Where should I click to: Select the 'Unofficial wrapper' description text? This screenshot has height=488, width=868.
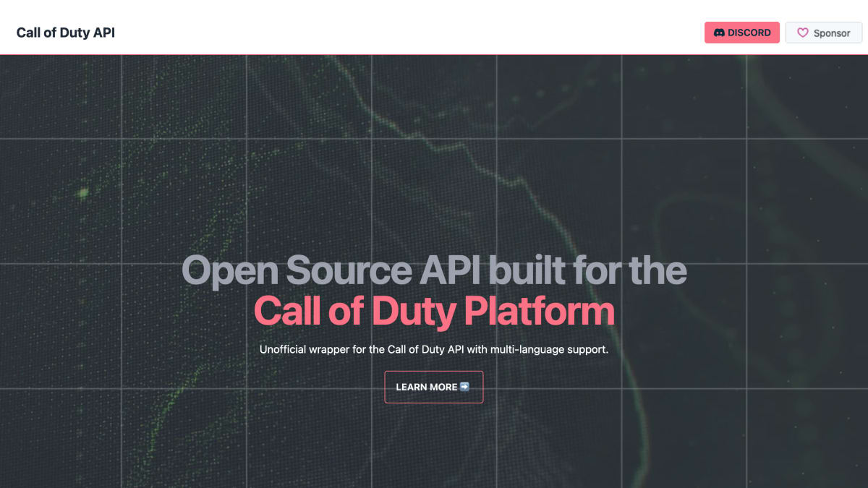(x=434, y=350)
